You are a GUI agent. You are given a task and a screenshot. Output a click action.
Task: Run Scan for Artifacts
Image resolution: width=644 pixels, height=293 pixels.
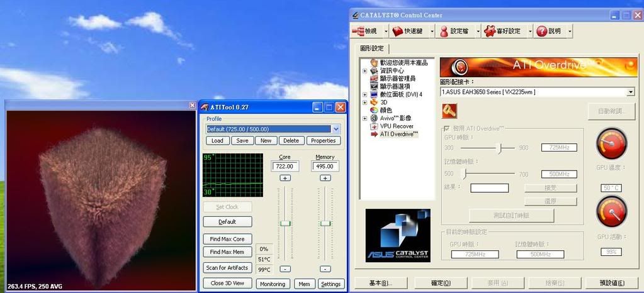point(227,268)
